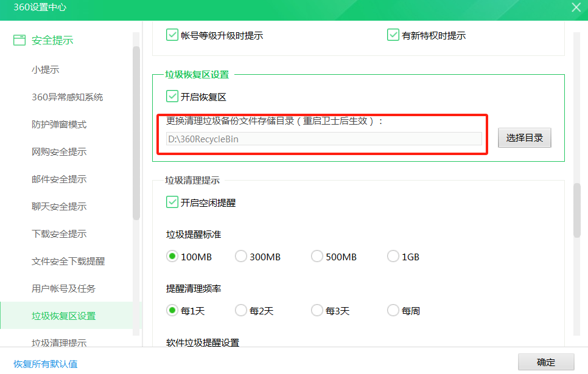
Task: Click 恢复所有默认值 link
Action: pos(46,364)
